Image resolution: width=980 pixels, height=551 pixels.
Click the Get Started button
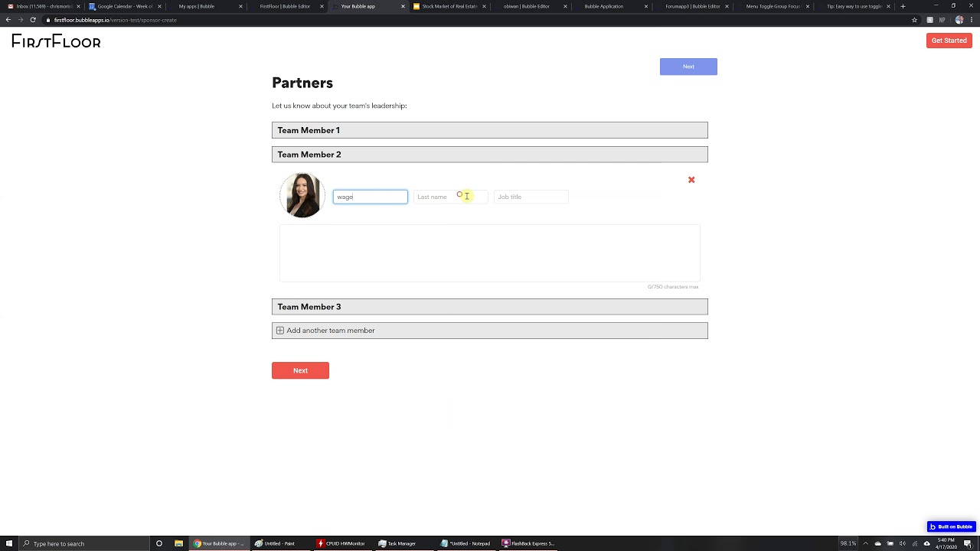coord(949,41)
